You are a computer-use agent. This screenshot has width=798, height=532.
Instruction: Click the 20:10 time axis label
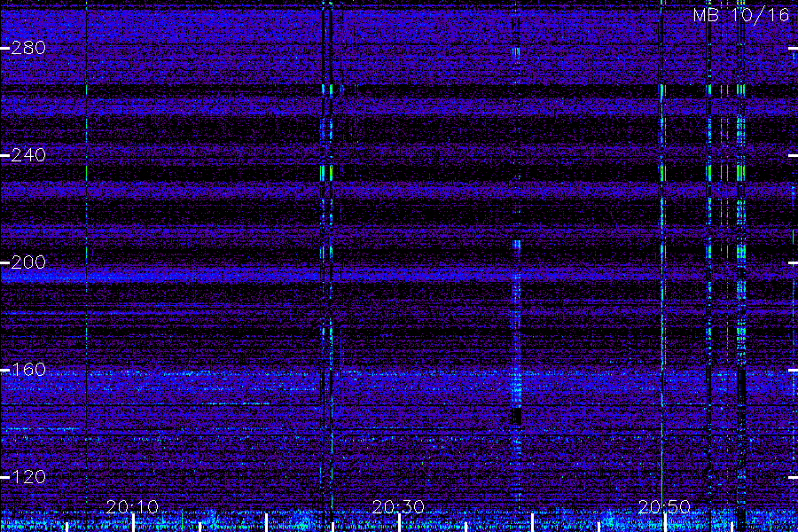(x=132, y=507)
